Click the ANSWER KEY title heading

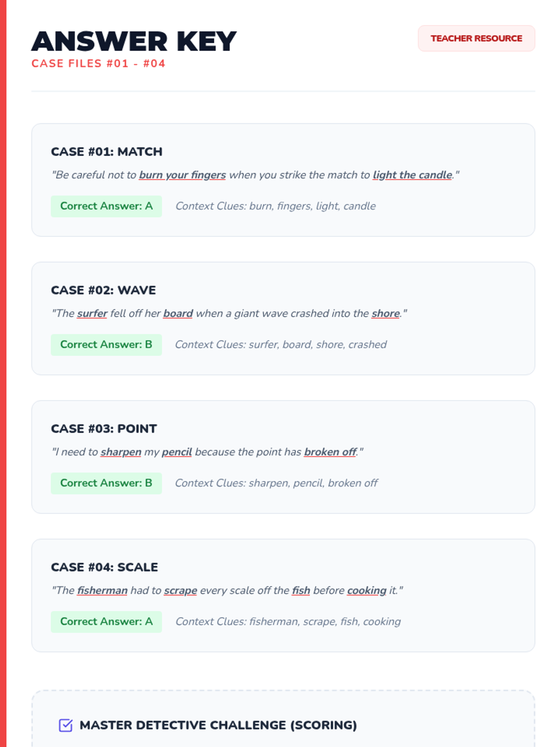pos(134,41)
